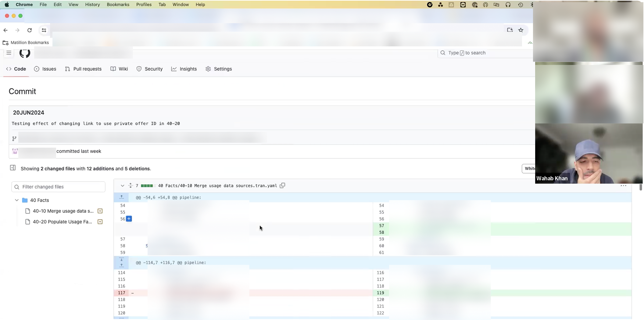Image resolution: width=644 pixels, height=320 pixels.
Task: Click the TeamViewer menu bar icon
Action: pos(463,5)
